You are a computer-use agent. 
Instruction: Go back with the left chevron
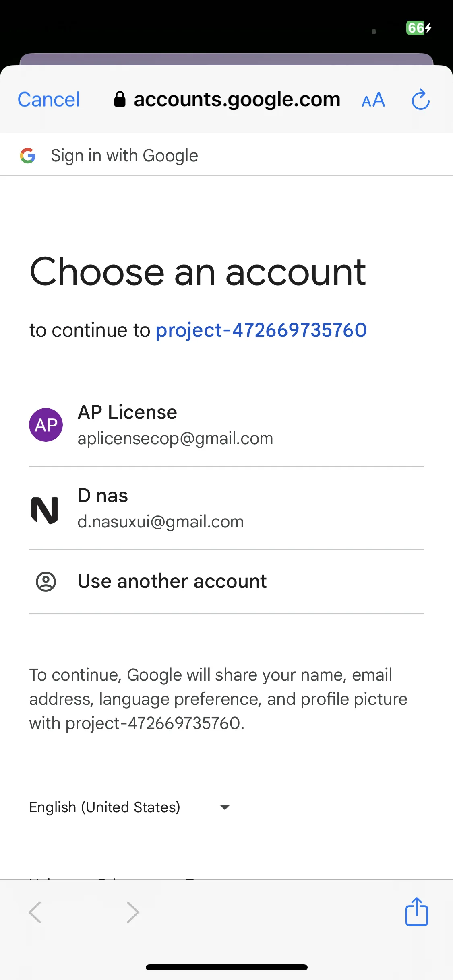pos(35,912)
